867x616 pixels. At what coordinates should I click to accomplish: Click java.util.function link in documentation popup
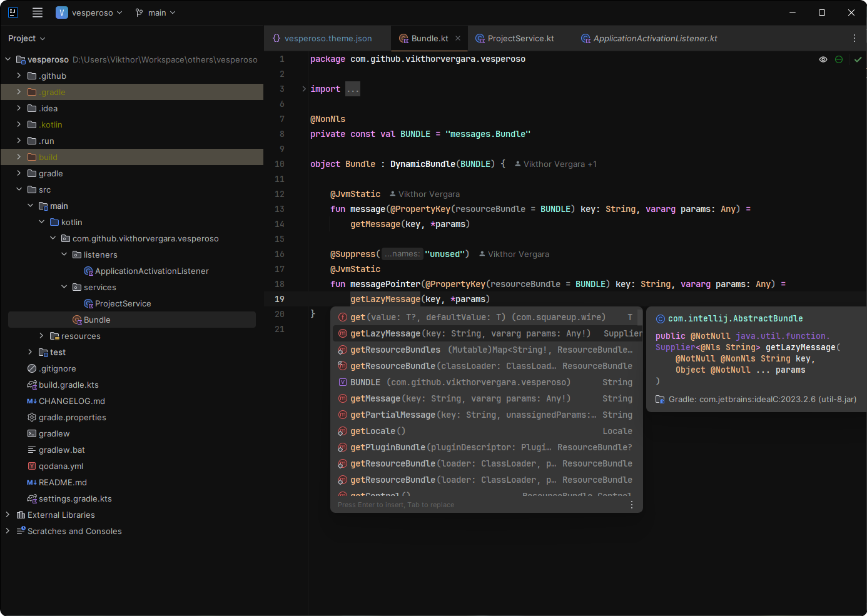pyautogui.click(x=783, y=336)
